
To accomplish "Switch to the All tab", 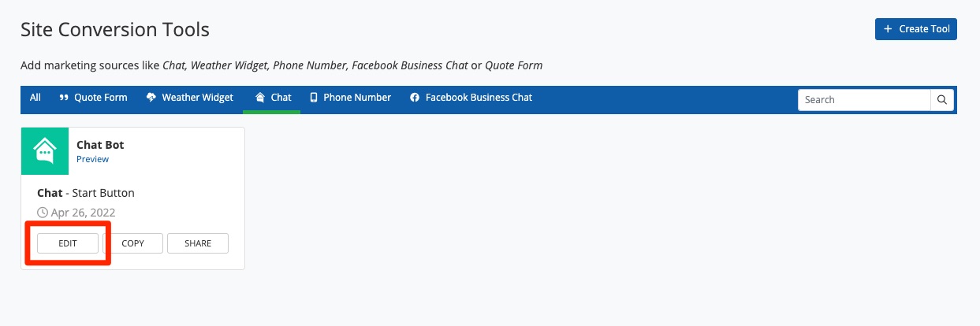I will [35, 98].
